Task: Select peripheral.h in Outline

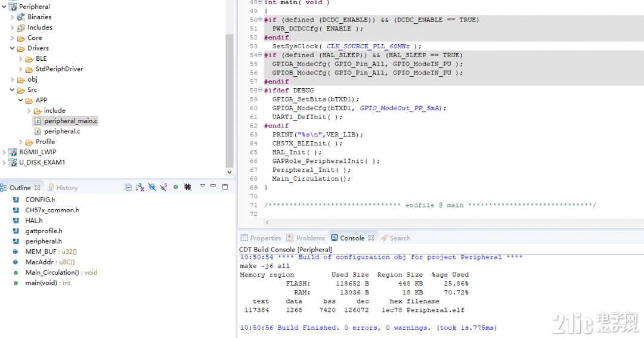Action: pyautogui.click(x=44, y=241)
